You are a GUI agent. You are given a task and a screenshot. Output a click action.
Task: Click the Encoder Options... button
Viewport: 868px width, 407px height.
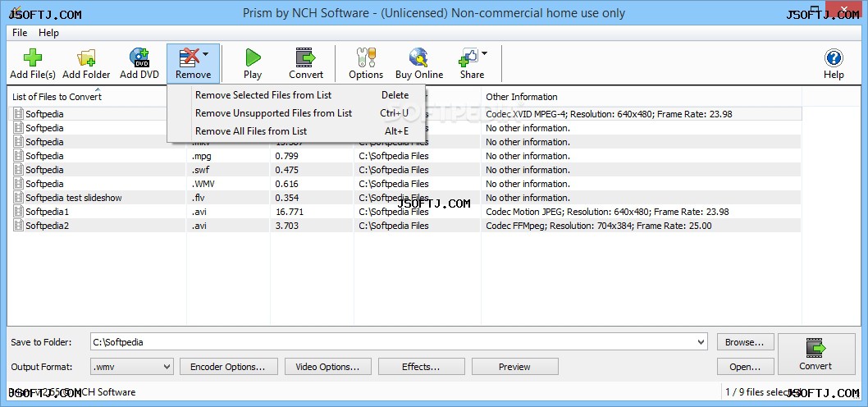227,367
